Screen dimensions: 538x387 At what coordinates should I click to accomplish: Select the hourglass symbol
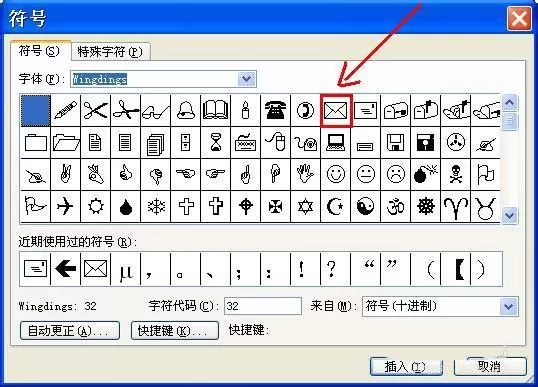tap(215, 142)
